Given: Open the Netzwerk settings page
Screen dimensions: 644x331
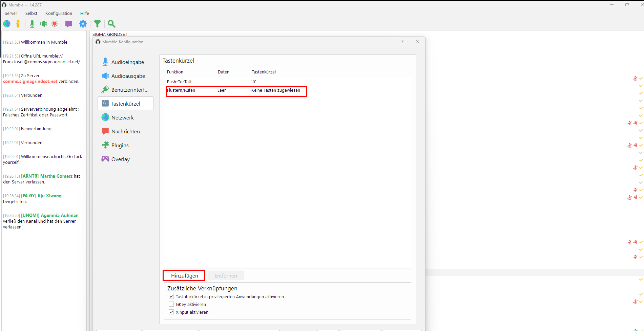Looking at the screenshot, I should 125,117.
